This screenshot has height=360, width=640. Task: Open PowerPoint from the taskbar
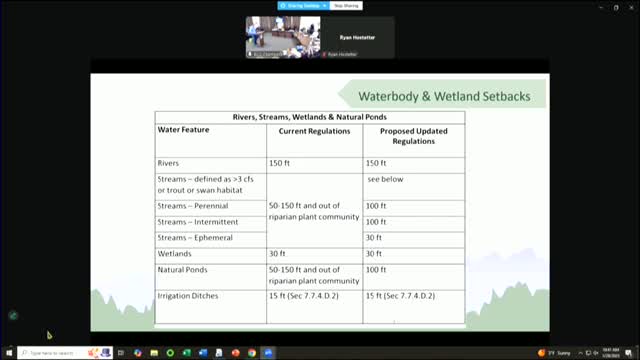tap(236, 353)
